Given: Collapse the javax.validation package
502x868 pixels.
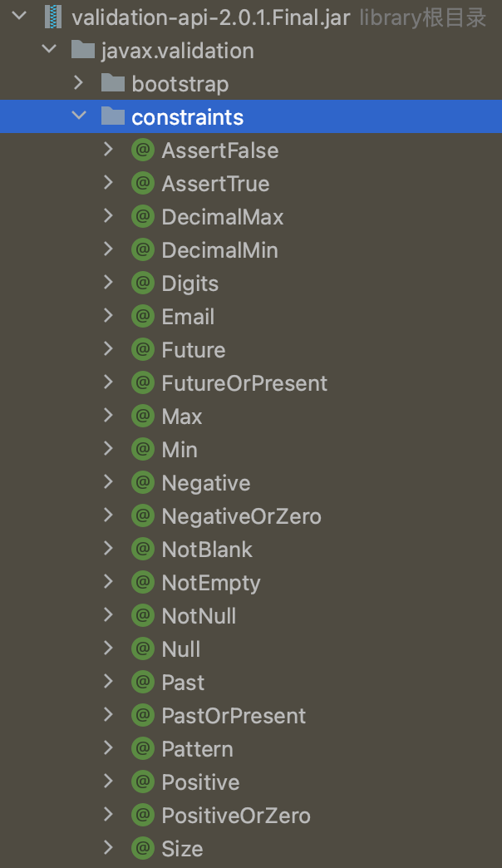Looking at the screenshot, I should coord(50,49).
